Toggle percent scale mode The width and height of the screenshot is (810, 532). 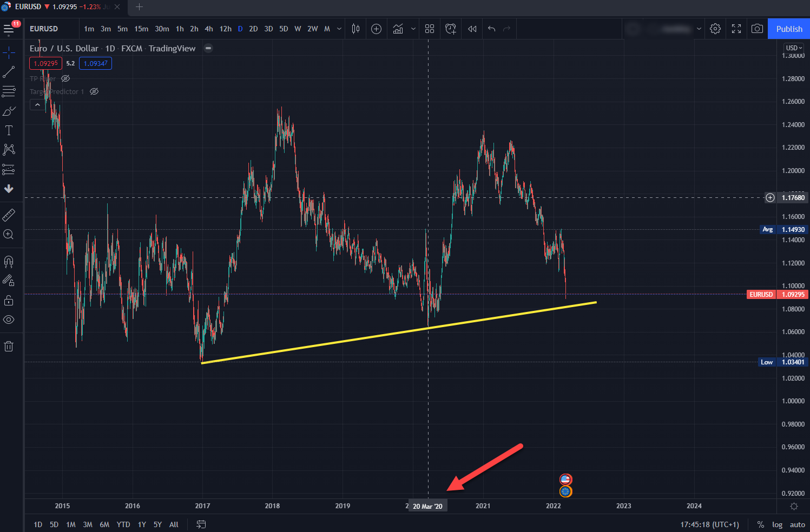tap(761, 524)
